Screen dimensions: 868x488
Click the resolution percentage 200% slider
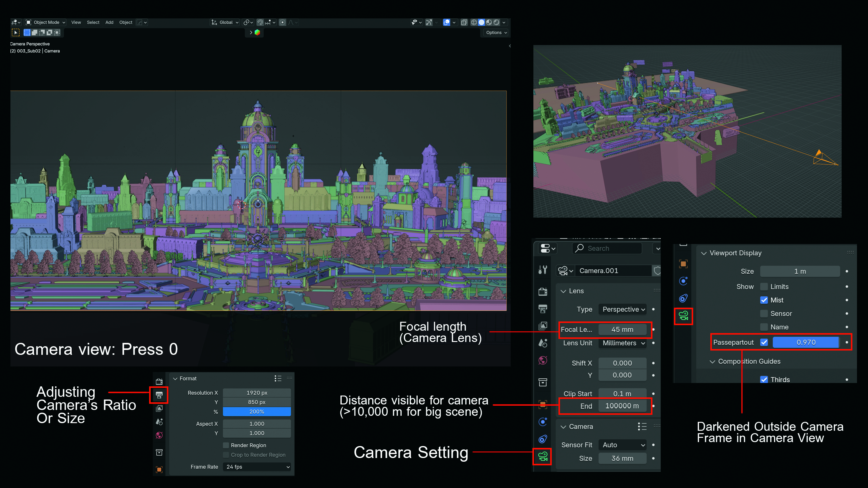257,411
